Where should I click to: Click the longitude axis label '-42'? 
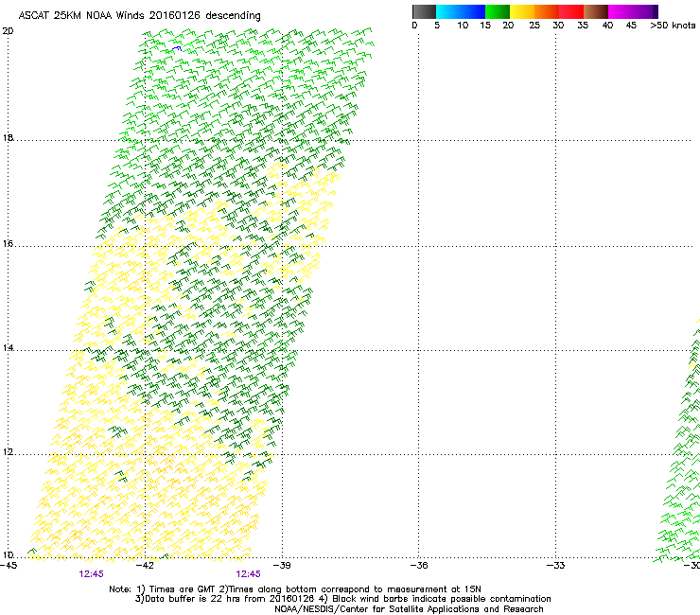pyautogui.click(x=145, y=566)
